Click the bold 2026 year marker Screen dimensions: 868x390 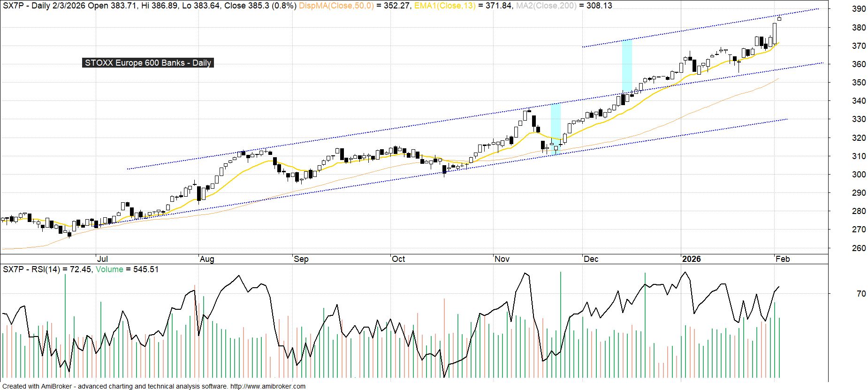691,259
